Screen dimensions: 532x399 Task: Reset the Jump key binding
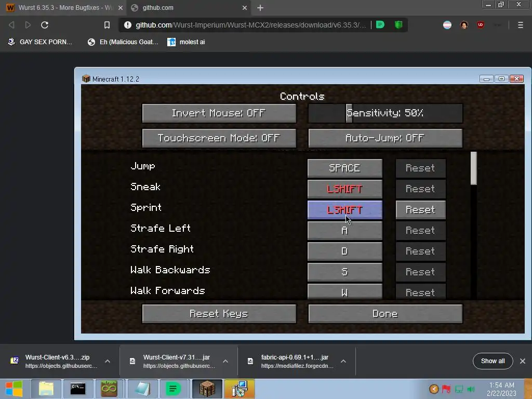click(x=420, y=168)
